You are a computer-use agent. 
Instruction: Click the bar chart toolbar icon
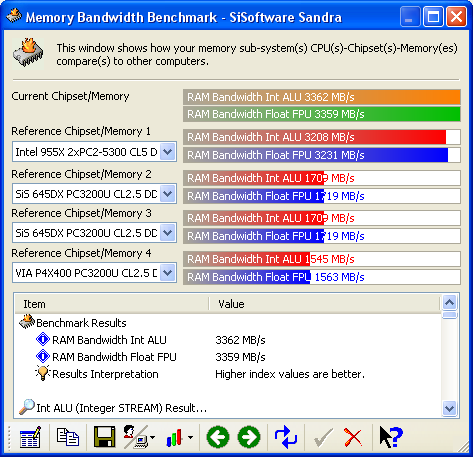point(179,437)
